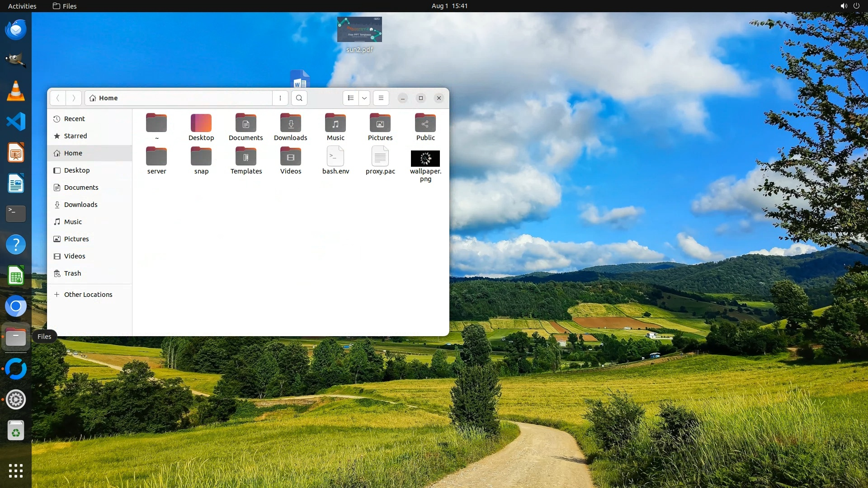Toggle list view in Files toolbar
This screenshot has height=488, width=868.
click(x=351, y=98)
